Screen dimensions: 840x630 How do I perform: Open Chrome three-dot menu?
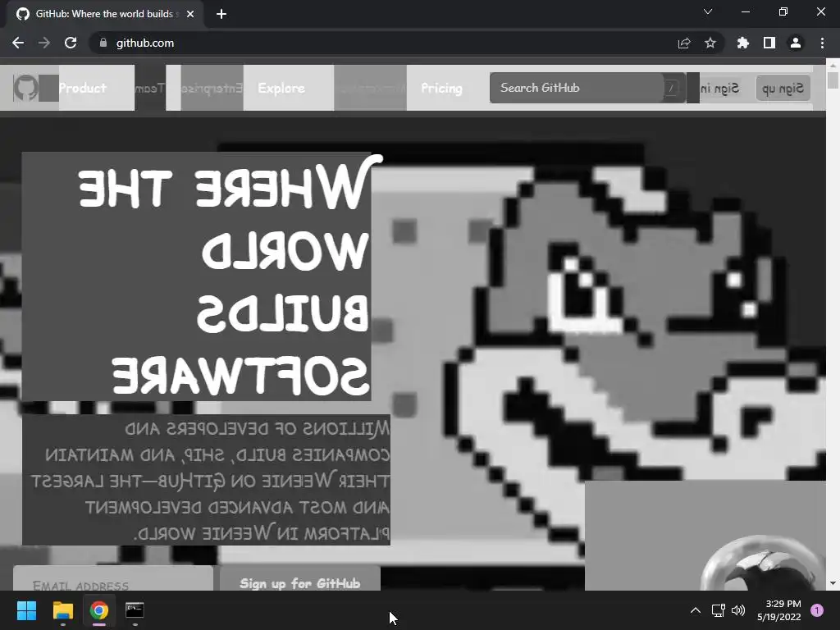[x=822, y=43]
